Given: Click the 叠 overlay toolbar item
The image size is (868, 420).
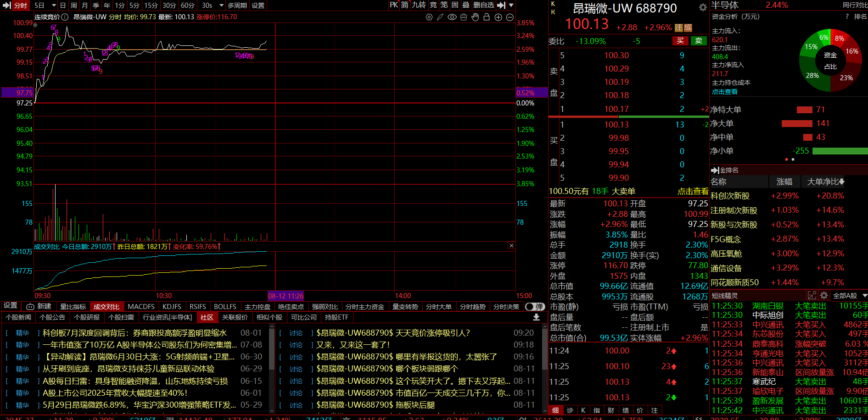Looking at the screenshot, I should [465, 5].
